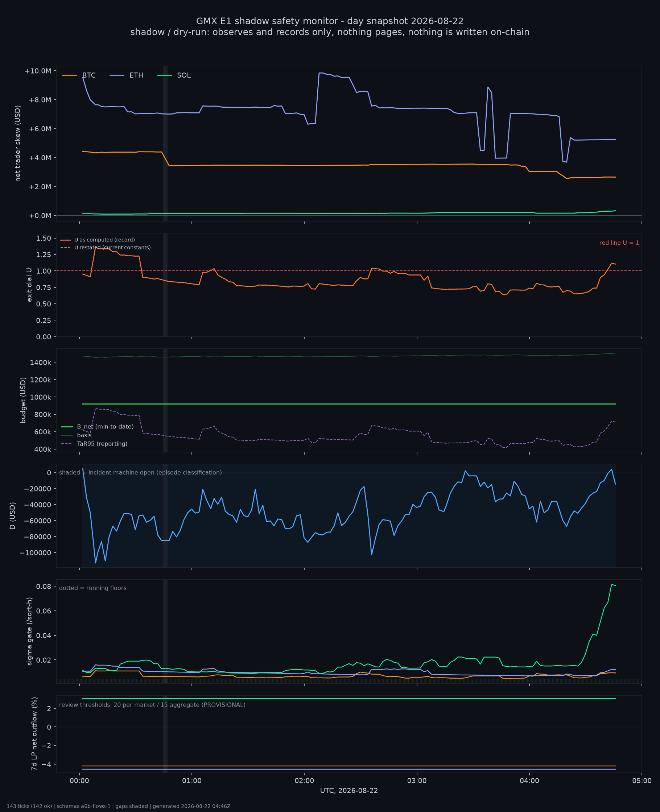The width and height of the screenshot is (660, 812).
Task: Click the 'dotted = running floors' note
Action: click(93, 588)
